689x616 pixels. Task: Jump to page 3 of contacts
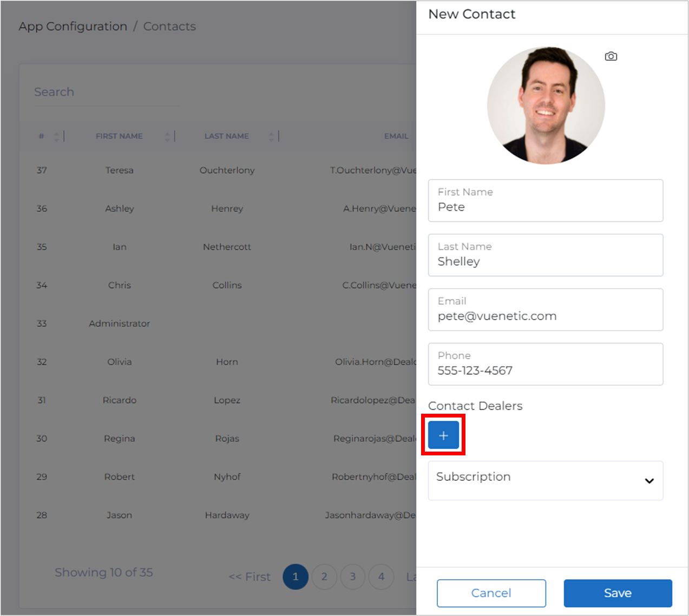353,577
